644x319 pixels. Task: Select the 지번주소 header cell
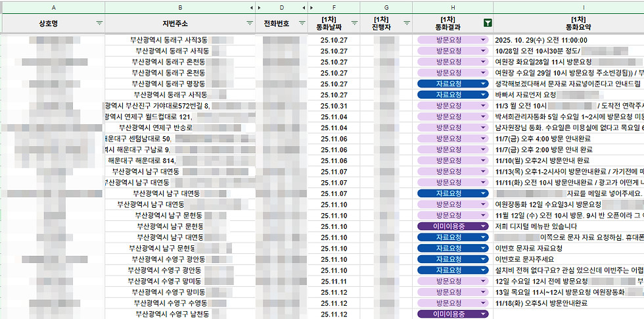[180, 24]
